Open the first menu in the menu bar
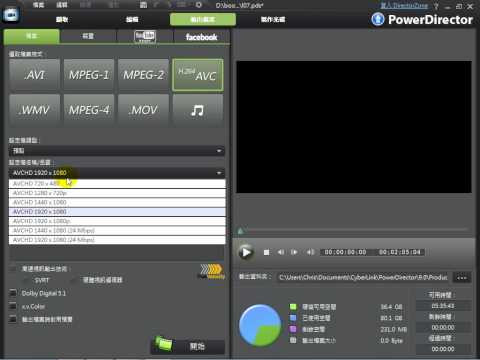 point(38,5)
